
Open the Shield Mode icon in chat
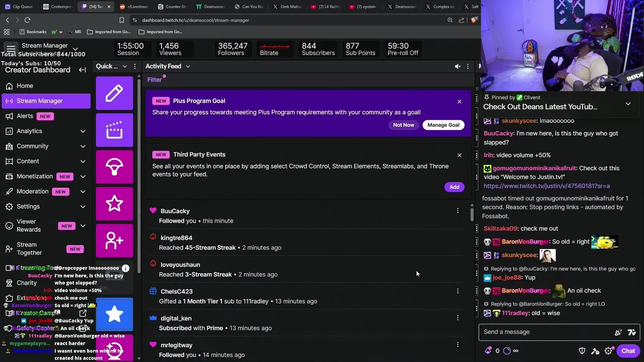[x=582, y=351]
